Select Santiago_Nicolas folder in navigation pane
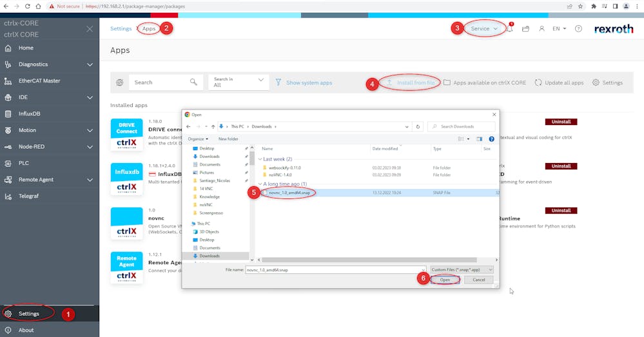644x337 pixels. (215, 180)
